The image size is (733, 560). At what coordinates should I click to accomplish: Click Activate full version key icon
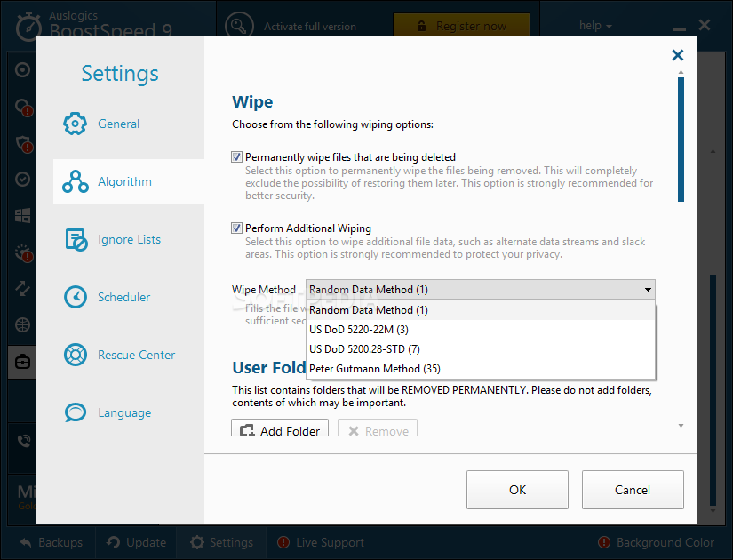(x=239, y=26)
